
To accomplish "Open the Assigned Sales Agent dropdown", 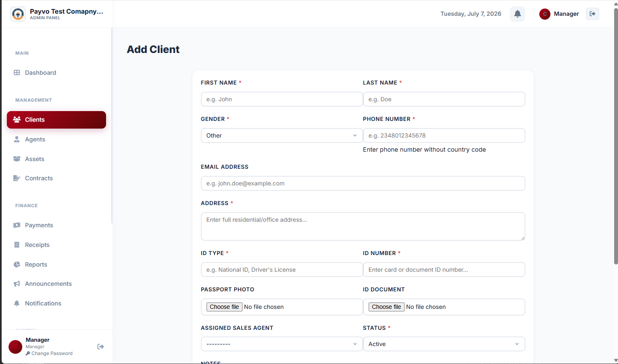I will (x=282, y=344).
